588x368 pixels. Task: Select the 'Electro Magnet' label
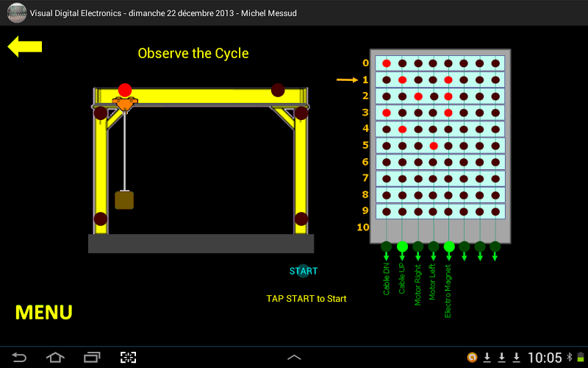tap(448, 291)
